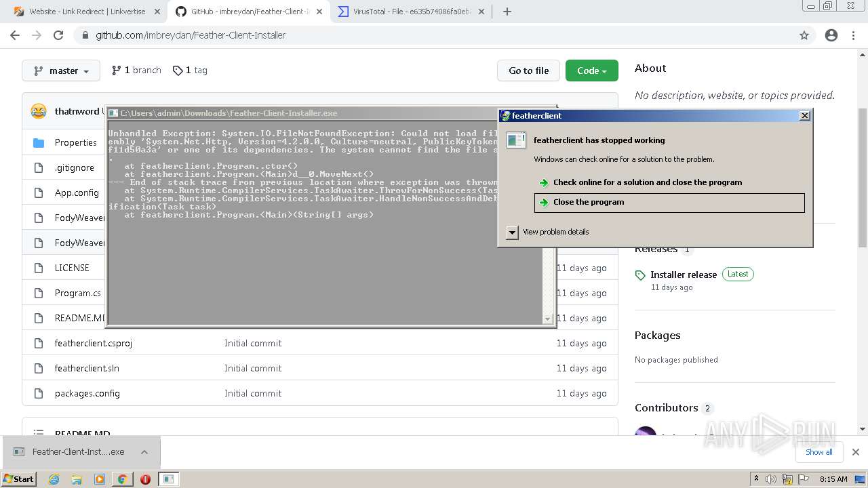
Task: Open Windows Media Player from taskbar
Action: pos(100,479)
